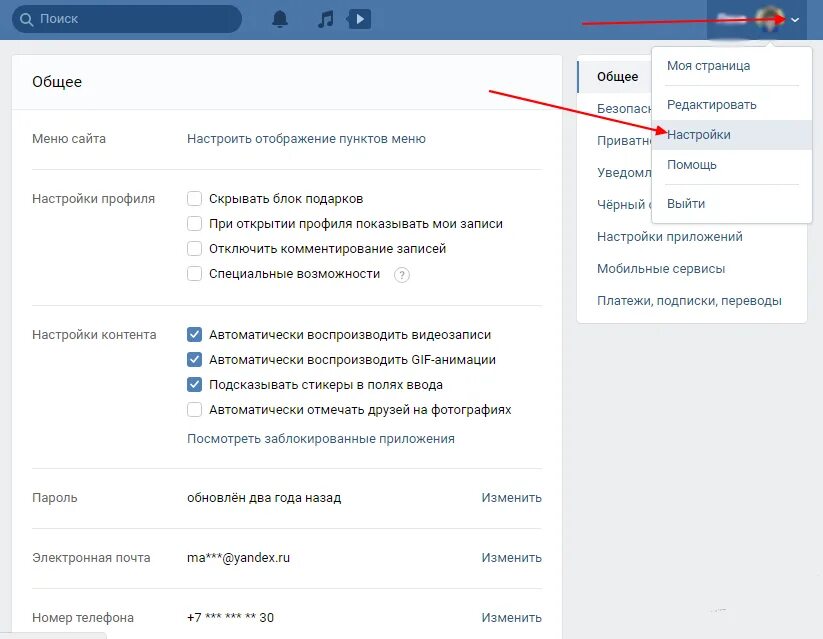
Task: Open Помощь from profile menu
Action: pyautogui.click(x=732, y=165)
